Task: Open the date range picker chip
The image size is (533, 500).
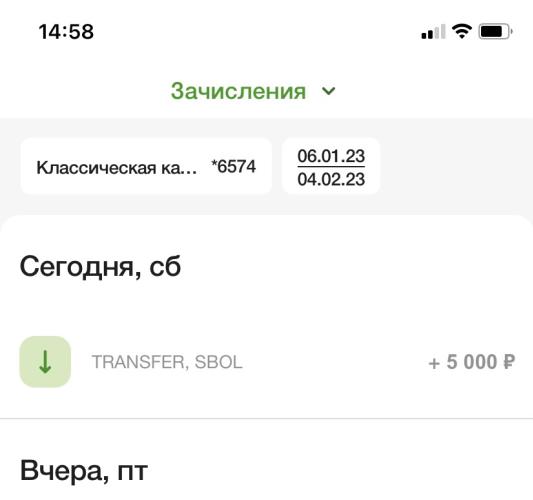Action: click(x=331, y=166)
